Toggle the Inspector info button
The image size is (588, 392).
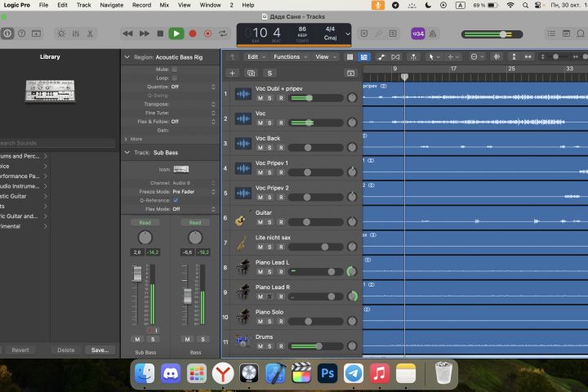7,33
